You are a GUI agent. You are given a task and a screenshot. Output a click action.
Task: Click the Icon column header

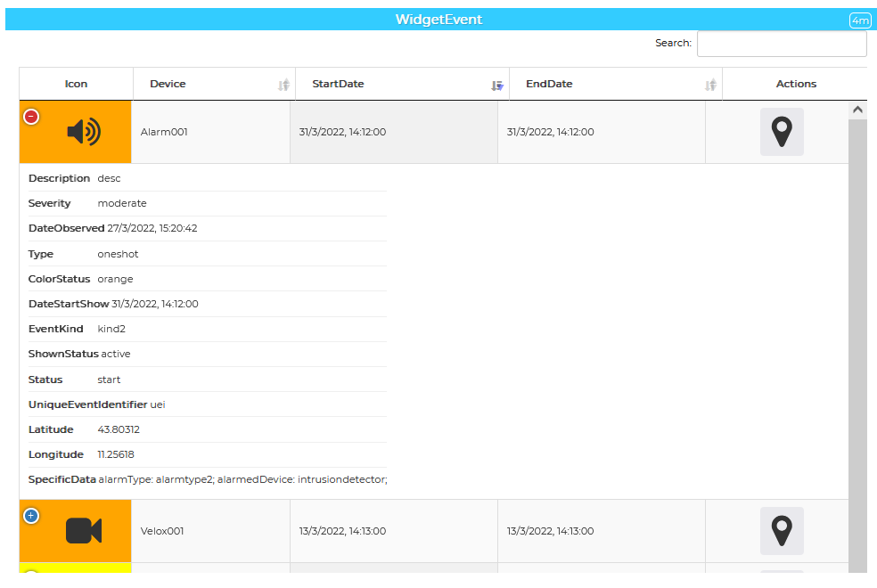[x=77, y=84]
